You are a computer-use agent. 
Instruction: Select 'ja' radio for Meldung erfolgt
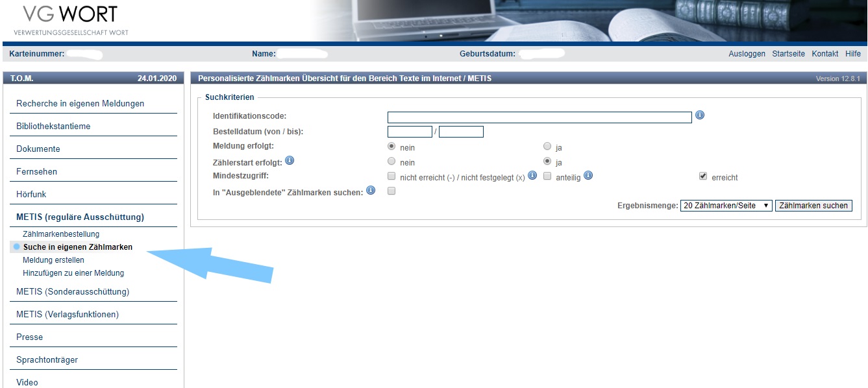pyautogui.click(x=547, y=147)
